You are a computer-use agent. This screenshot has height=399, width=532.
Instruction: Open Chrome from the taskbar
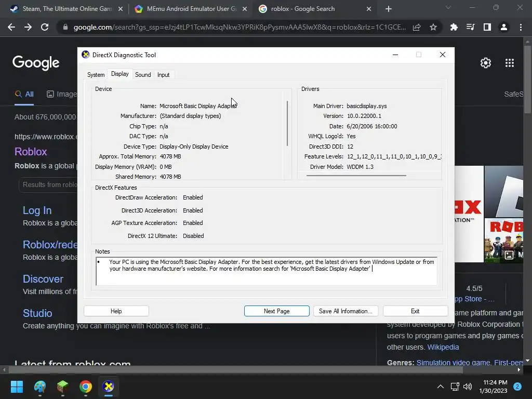pos(86,387)
